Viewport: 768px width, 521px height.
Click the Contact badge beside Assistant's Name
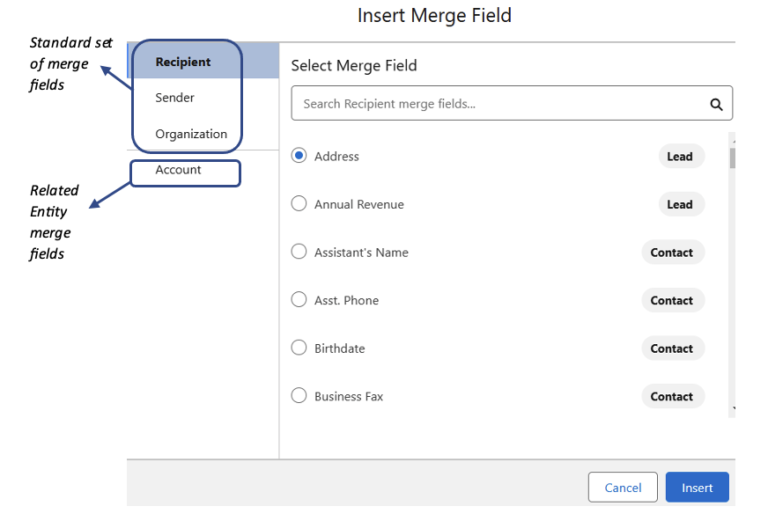point(673,252)
